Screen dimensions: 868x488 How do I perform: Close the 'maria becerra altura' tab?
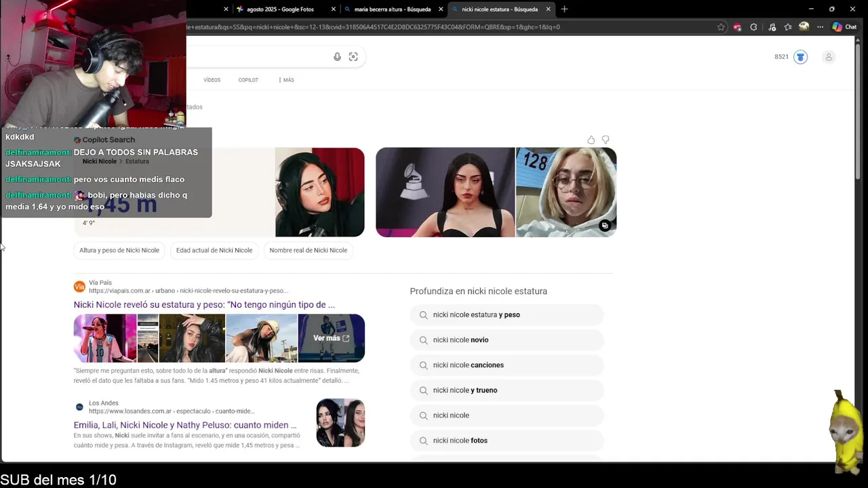[x=441, y=9]
